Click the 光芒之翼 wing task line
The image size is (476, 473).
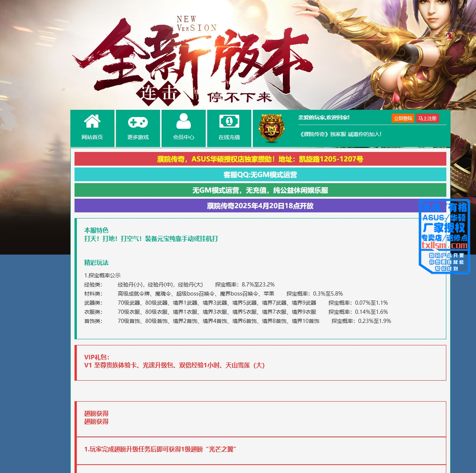click(160, 449)
